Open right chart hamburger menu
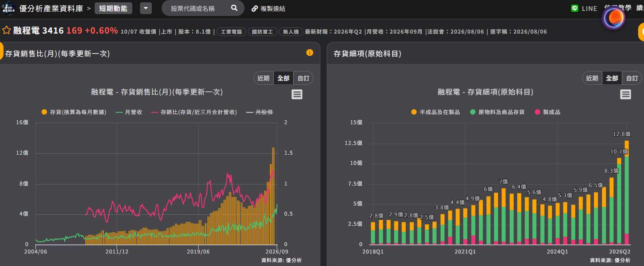Viewport: 644px width, 266px height. click(626, 94)
